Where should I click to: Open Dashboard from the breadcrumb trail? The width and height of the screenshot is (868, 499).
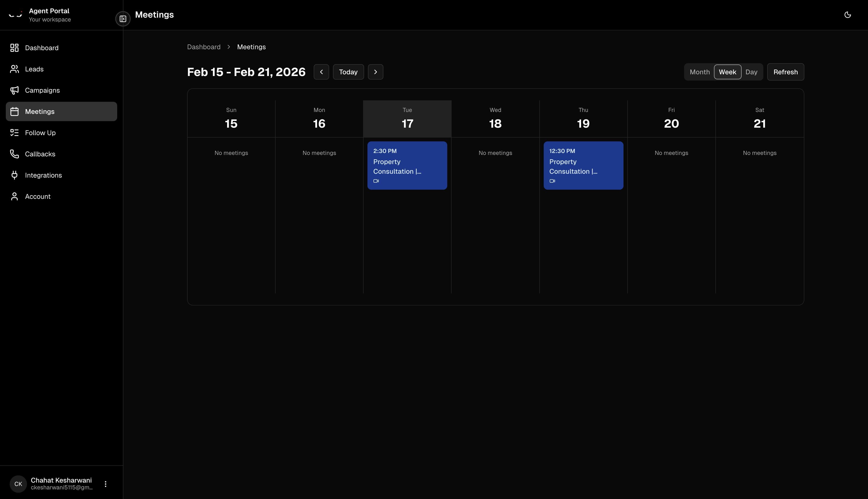pyautogui.click(x=203, y=47)
